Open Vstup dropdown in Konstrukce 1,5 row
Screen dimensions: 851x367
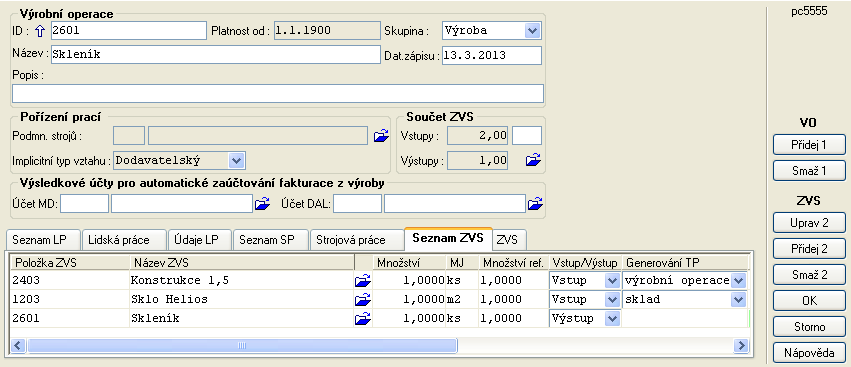(x=612, y=281)
